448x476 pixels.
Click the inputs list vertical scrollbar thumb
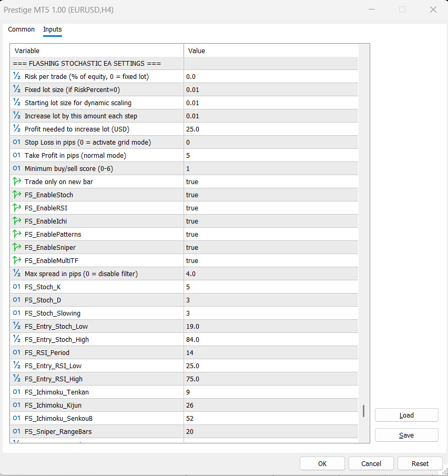(363, 411)
